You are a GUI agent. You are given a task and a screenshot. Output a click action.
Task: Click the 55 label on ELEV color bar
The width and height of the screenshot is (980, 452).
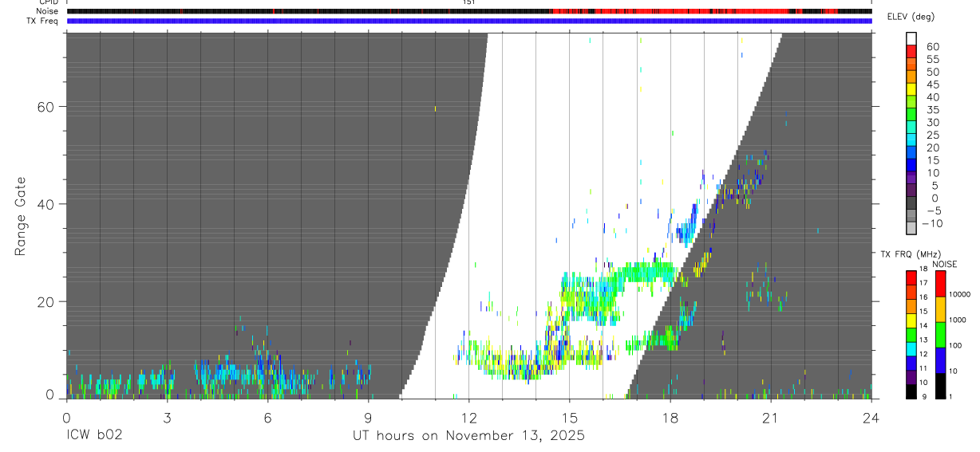(x=932, y=59)
